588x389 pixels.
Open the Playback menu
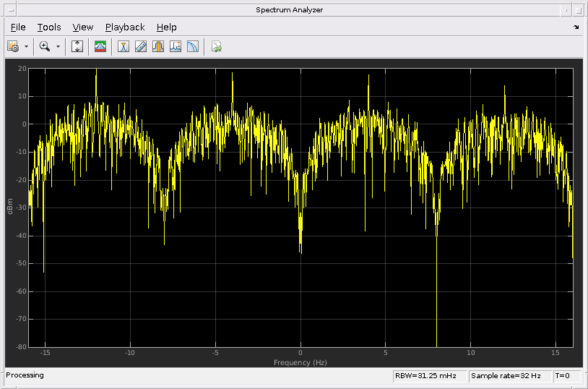125,27
